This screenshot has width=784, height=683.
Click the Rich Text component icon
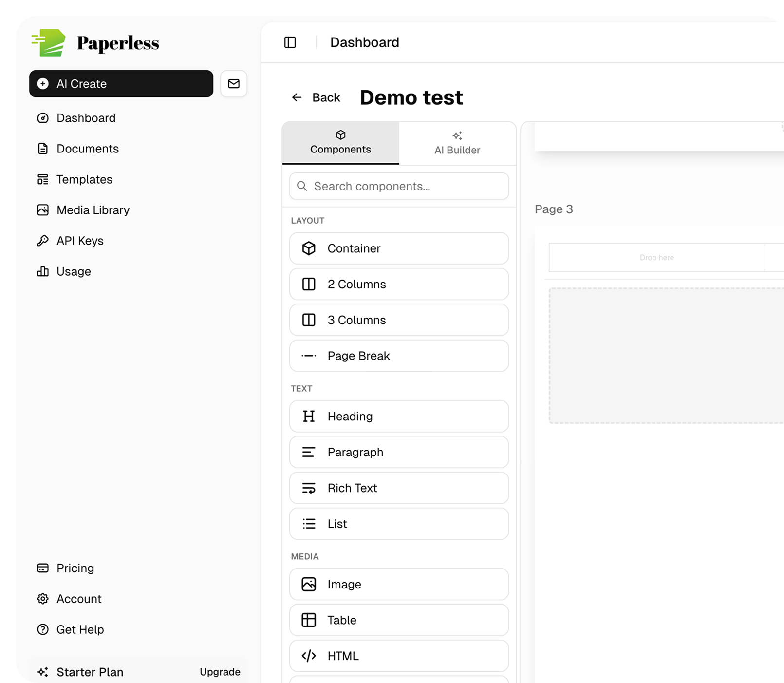coord(308,488)
